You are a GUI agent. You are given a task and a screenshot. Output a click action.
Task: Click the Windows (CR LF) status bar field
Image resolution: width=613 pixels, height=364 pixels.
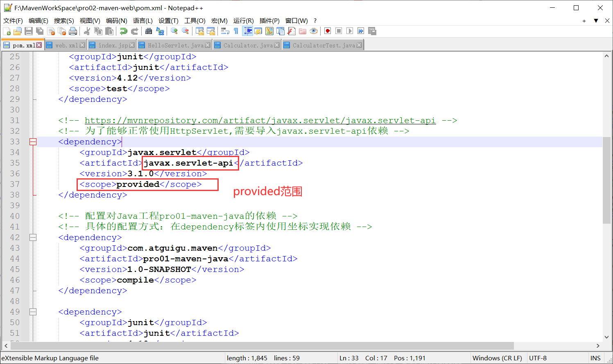click(x=497, y=358)
